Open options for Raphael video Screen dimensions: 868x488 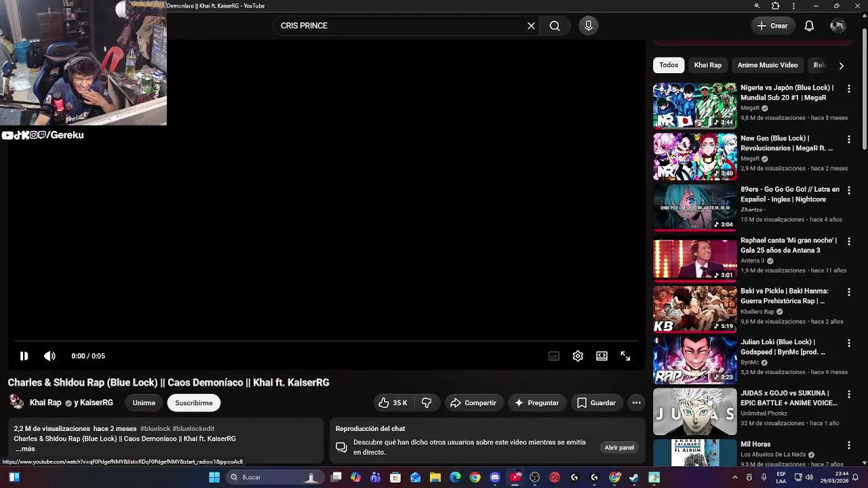click(848, 241)
